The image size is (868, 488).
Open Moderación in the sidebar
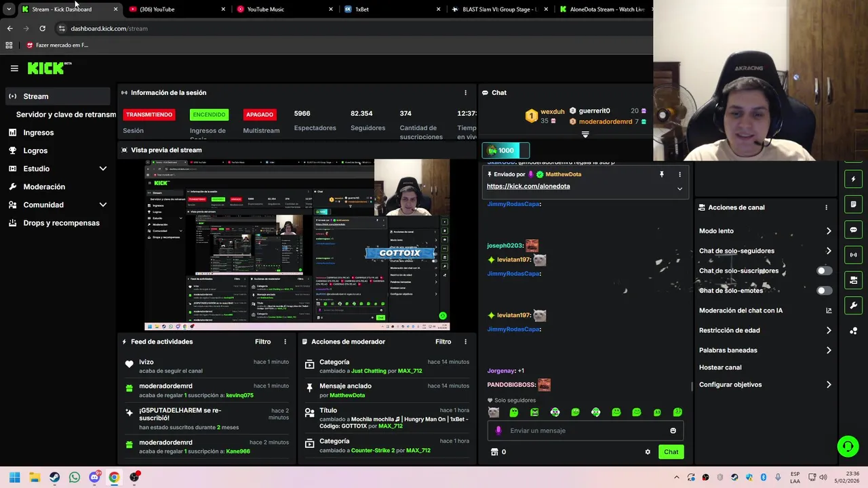[44, 187]
